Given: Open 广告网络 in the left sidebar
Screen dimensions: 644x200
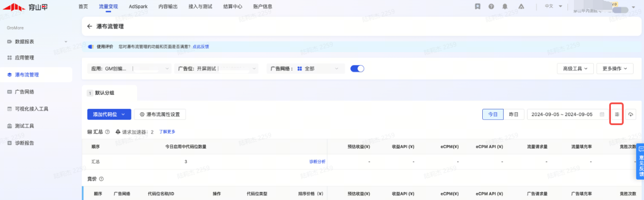Looking at the screenshot, I should 24,91.
